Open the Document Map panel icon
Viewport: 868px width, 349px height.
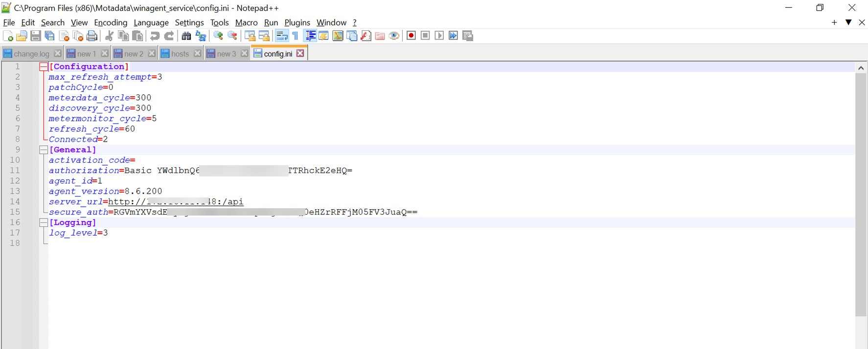tap(338, 36)
